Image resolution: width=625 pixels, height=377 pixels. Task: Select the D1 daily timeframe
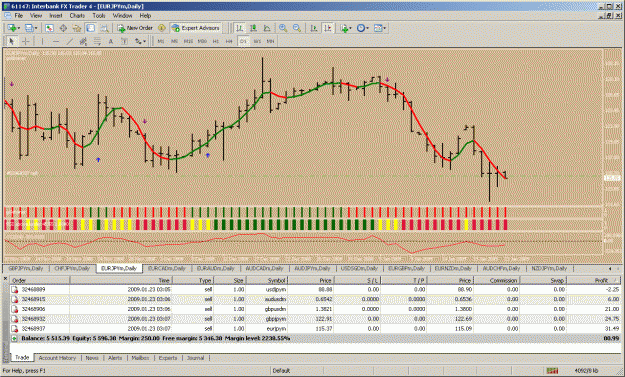[x=243, y=41]
